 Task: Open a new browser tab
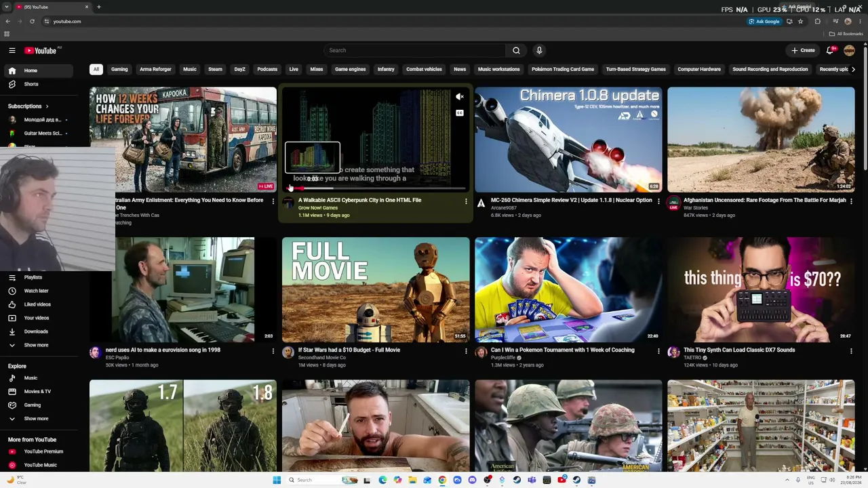[x=98, y=7]
